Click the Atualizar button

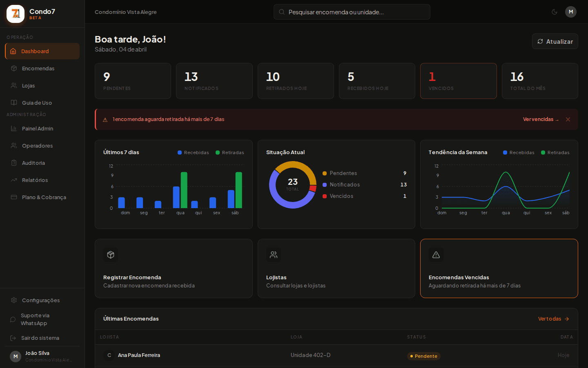tap(555, 41)
